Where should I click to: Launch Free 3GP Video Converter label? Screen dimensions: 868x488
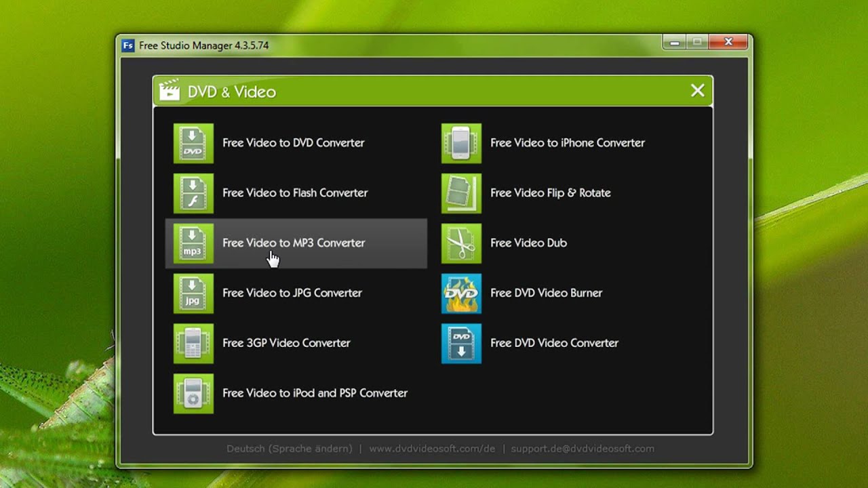click(x=286, y=343)
